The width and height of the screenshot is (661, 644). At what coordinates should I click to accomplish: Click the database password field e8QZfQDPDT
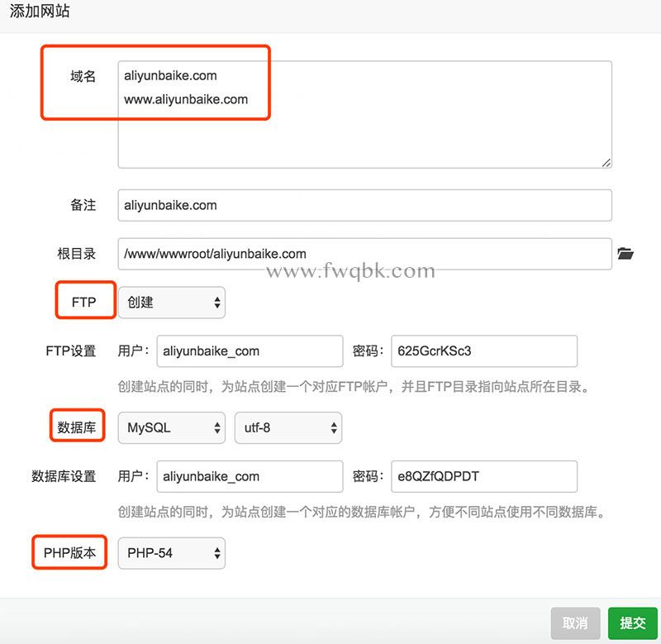click(484, 476)
